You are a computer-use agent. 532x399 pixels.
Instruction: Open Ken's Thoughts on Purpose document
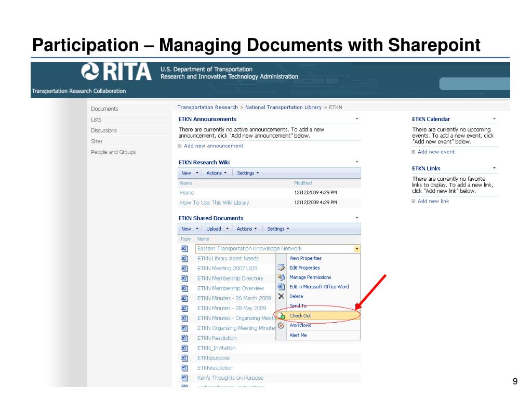pos(230,378)
